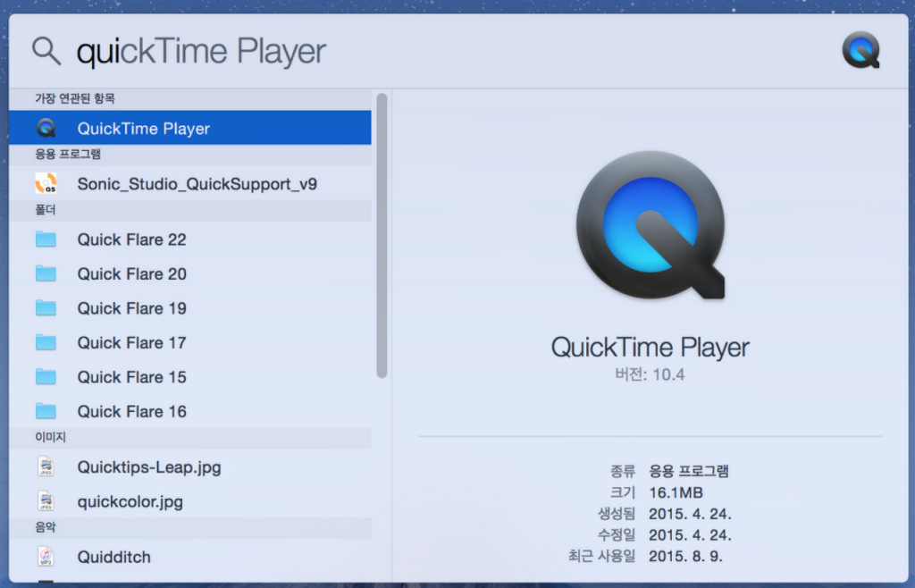915x588 pixels.
Task: Click the Quick Flare 22 folder icon
Action: tap(46, 239)
